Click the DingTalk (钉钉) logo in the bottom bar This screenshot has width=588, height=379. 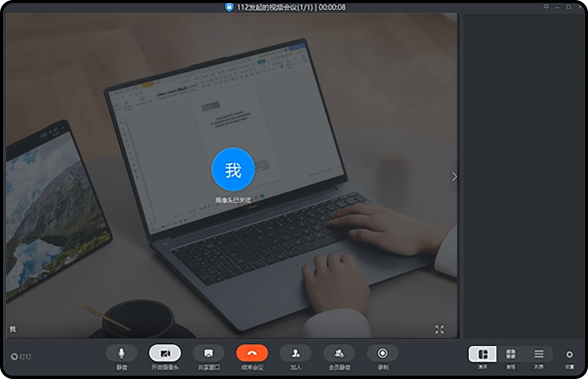coord(21,356)
